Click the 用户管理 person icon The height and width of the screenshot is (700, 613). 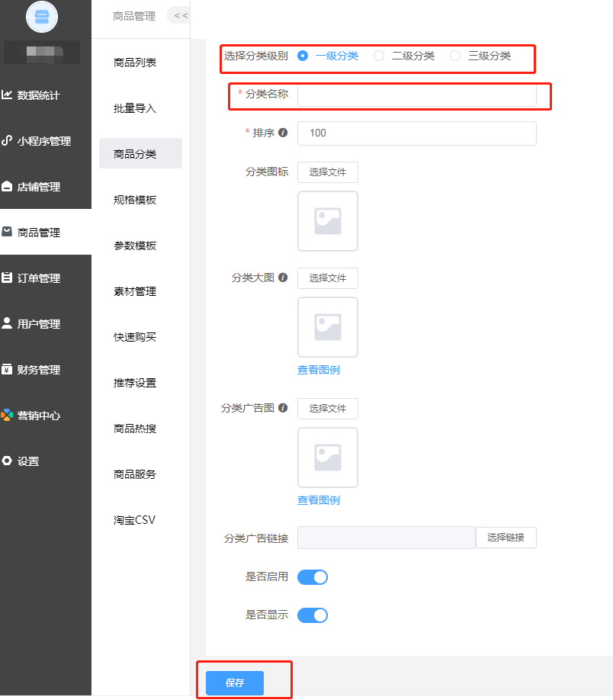pos(7,323)
